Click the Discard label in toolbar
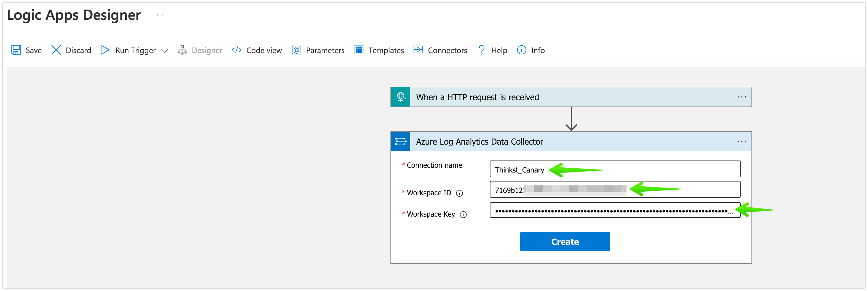This screenshot has height=291, width=868. pos(78,50)
